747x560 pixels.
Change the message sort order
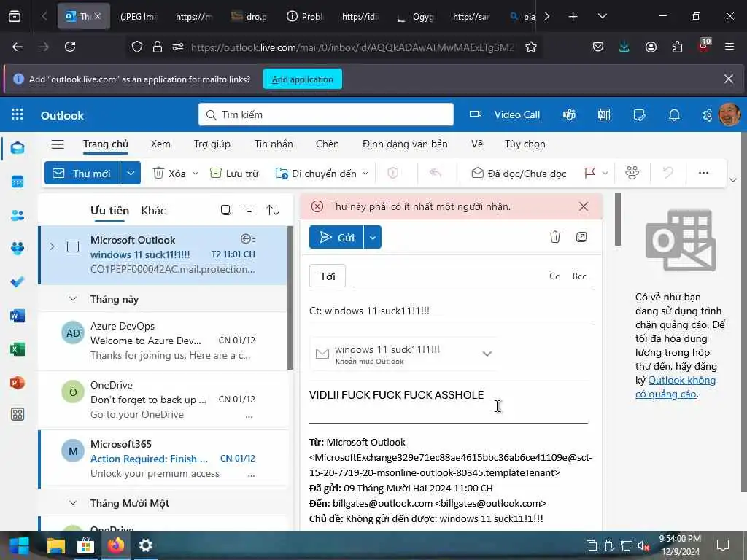pyautogui.click(x=273, y=210)
